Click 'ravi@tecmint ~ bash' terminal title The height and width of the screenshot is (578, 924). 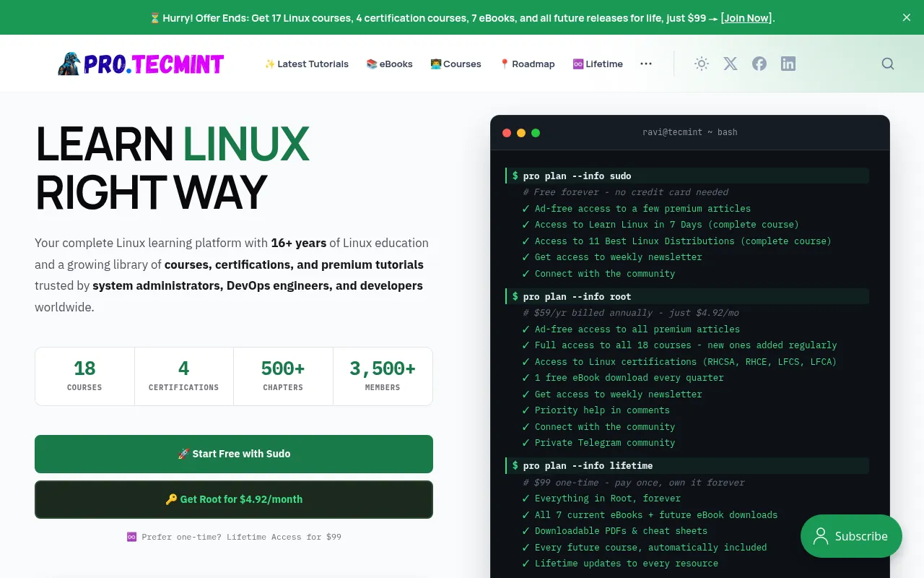(690, 132)
